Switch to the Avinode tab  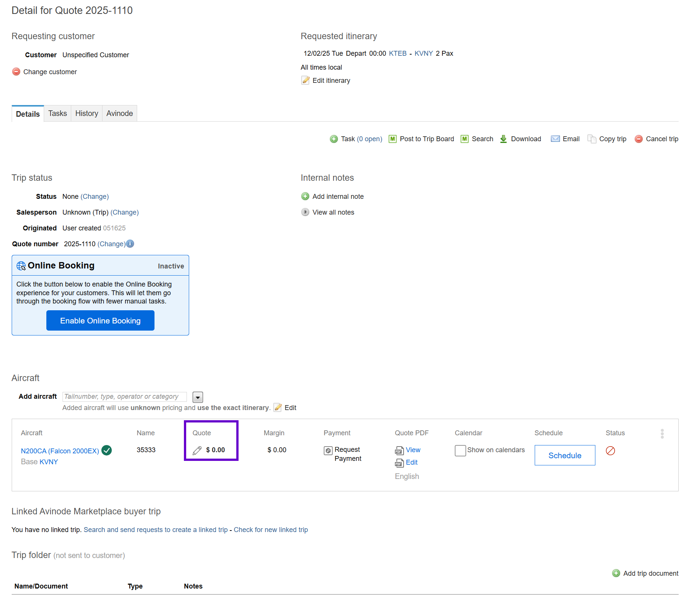[119, 113]
